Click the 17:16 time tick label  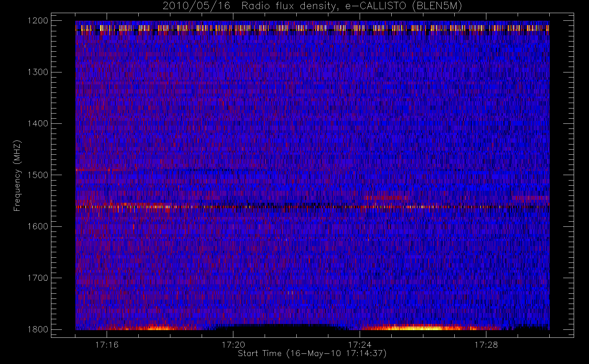(x=107, y=344)
